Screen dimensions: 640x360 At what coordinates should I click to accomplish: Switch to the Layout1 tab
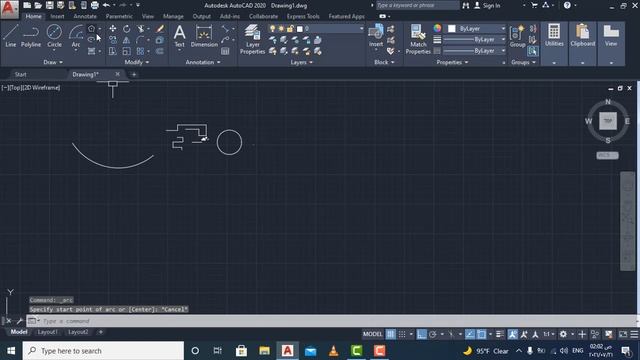[x=47, y=332]
